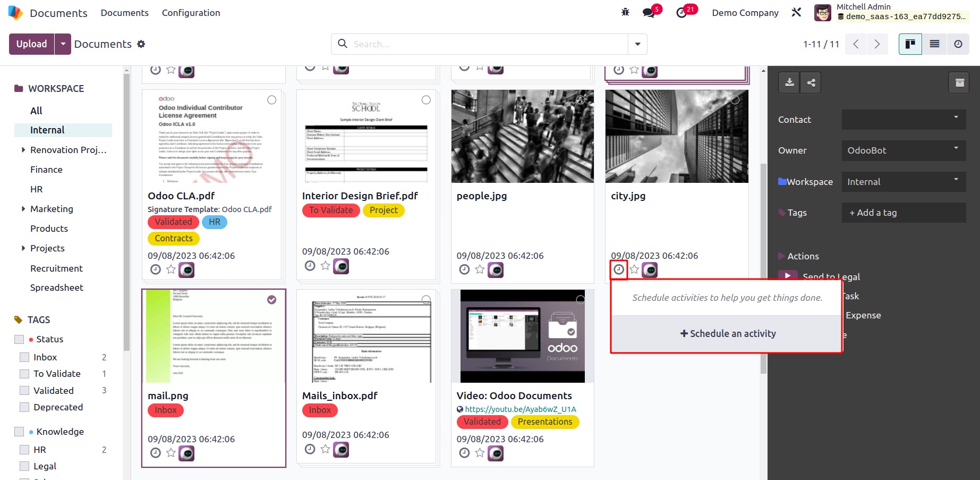Select the All workspace
The width and height of the screenshot is (980, 480).
36,111
